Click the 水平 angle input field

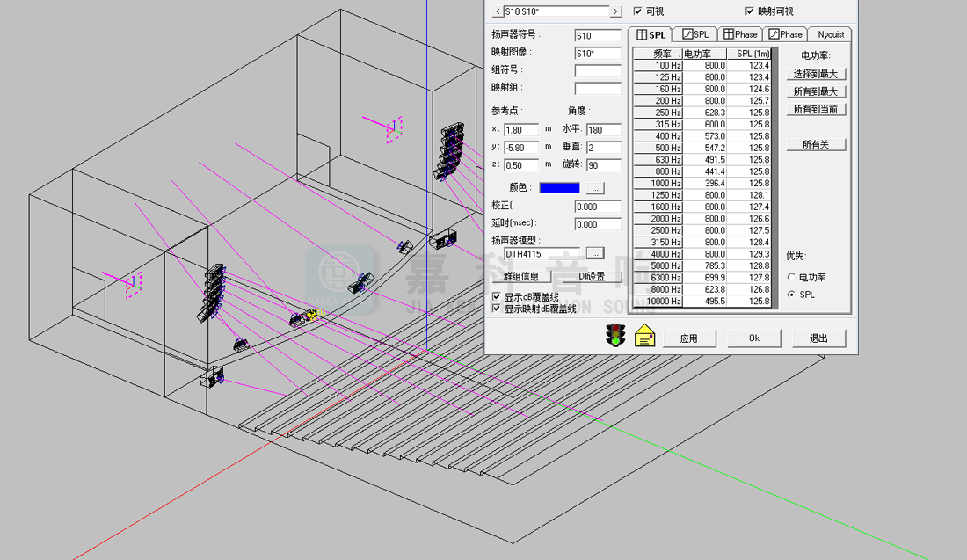click(x=603, y=129)
